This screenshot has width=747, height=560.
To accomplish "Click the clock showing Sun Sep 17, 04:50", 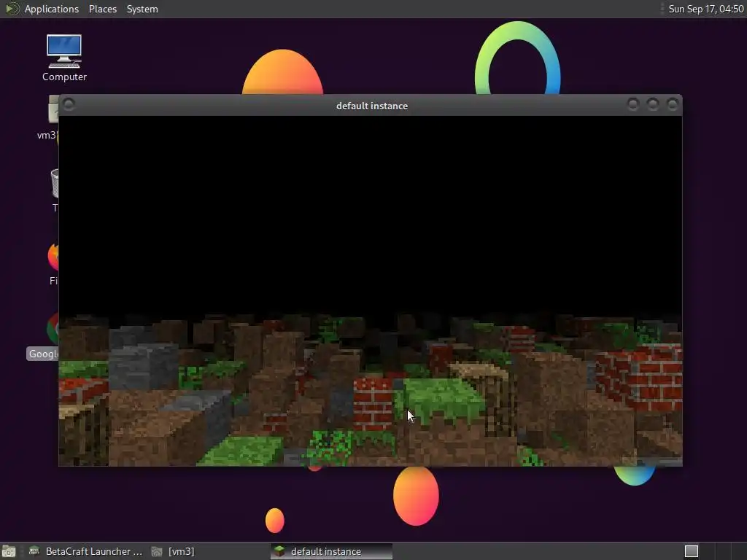I will [705, 9].
